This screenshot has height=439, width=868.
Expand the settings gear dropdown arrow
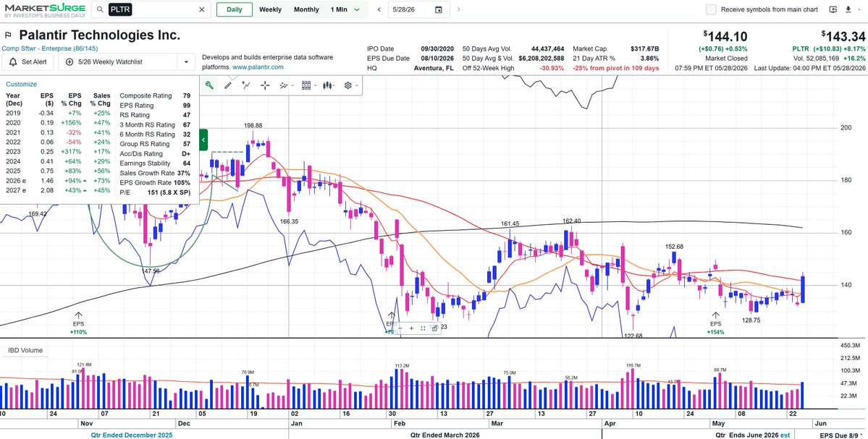(356, 85)
